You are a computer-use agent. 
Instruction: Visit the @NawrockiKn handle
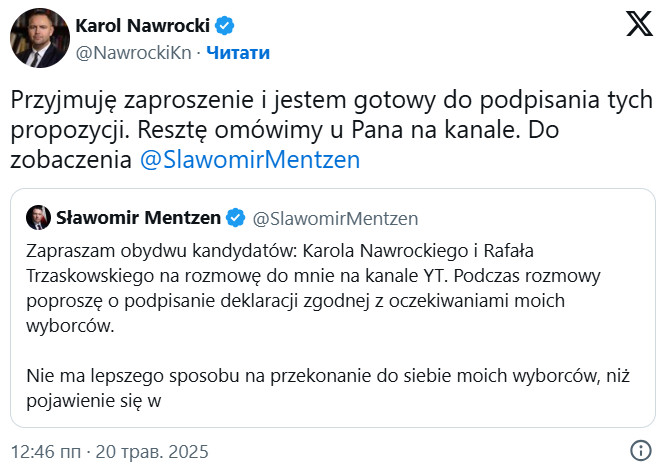tap(133, 53)
